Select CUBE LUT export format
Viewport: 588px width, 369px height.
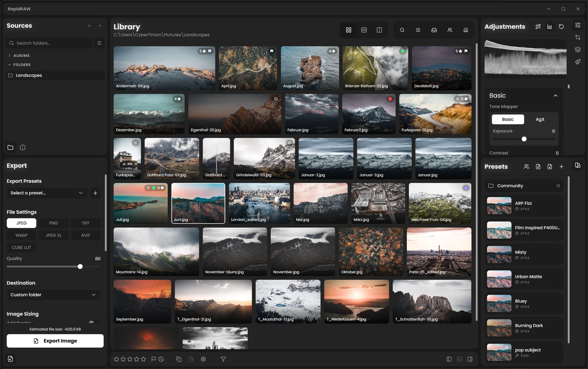(21, 247)
